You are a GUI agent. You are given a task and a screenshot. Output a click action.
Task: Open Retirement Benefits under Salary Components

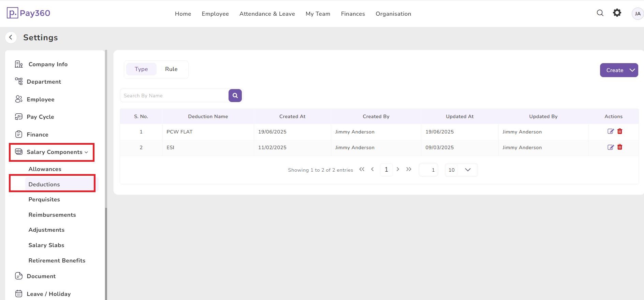[57, 260]
